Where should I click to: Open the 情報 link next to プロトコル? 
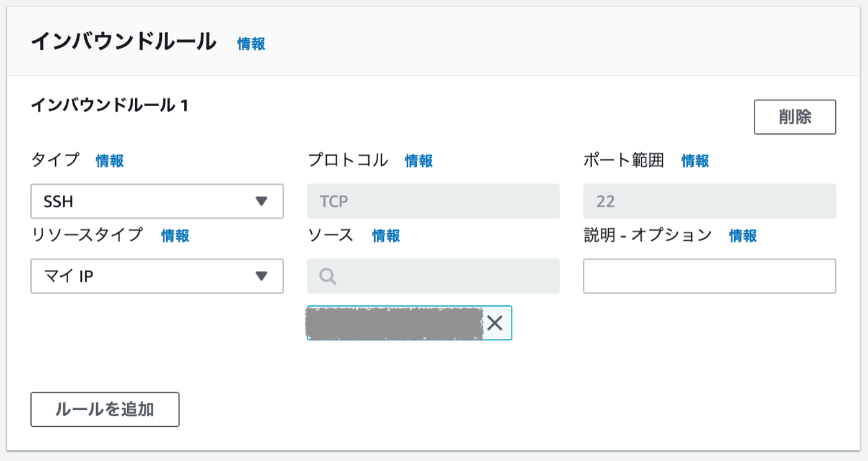coord(418,161)
